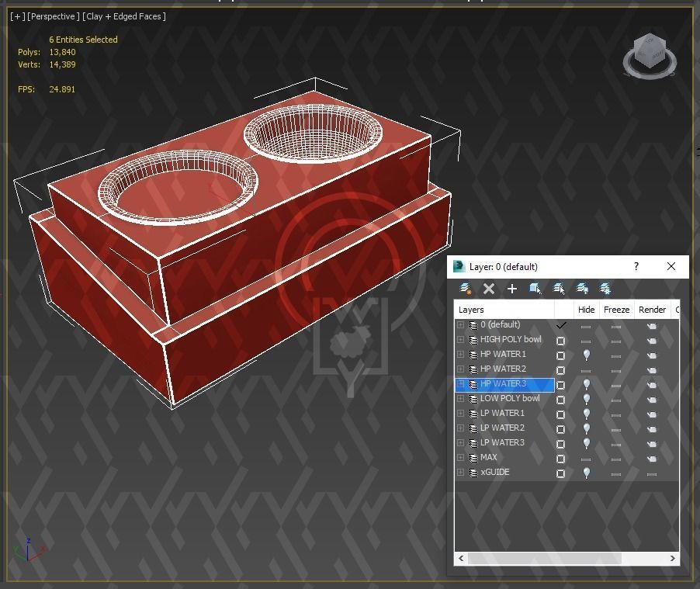Click the layer stack icon beside 0 (default)
The width and height of the screenshot is (700, 589).
473,325
